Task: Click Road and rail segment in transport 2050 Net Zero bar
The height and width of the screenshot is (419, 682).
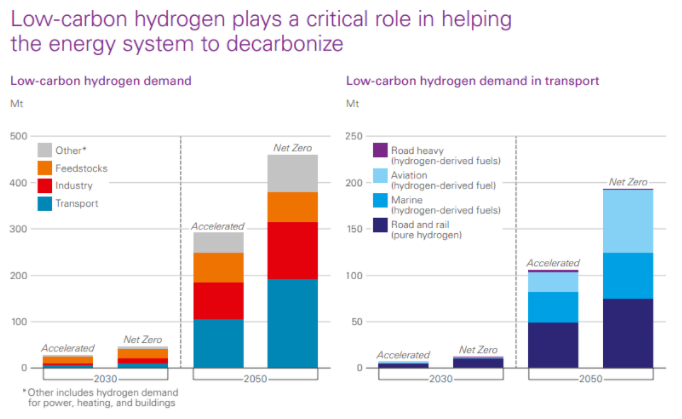Action: tap(626, 333)
